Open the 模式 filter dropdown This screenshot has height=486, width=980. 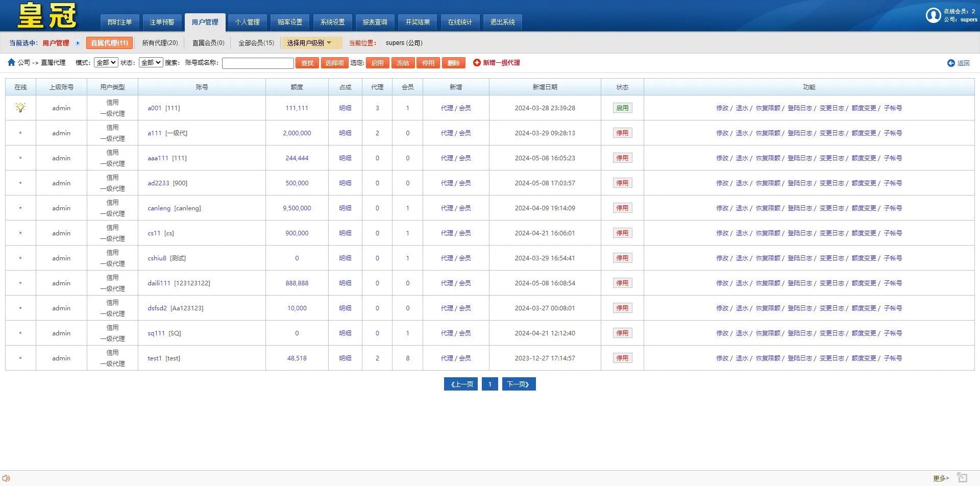(106, 62)
